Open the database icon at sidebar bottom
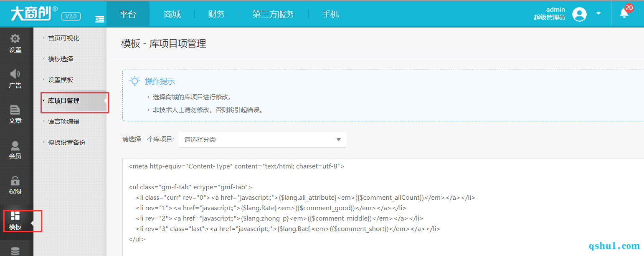The width and height of the screenshot is (644, 256). pyautogui.click(x=15, y=251)
